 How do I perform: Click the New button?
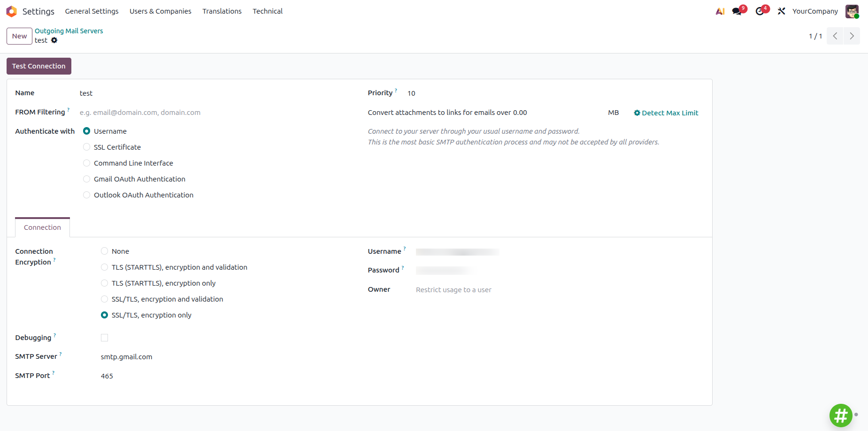[x=19, y=36]
